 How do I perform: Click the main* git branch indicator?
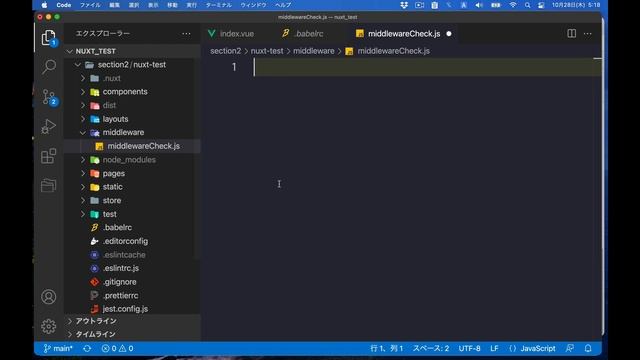tap(58, 349)
